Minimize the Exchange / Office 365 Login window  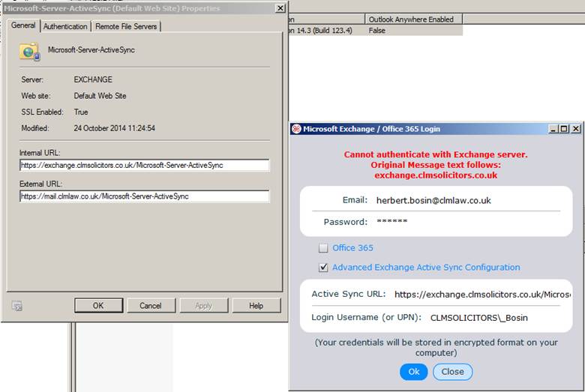point(553,129)
